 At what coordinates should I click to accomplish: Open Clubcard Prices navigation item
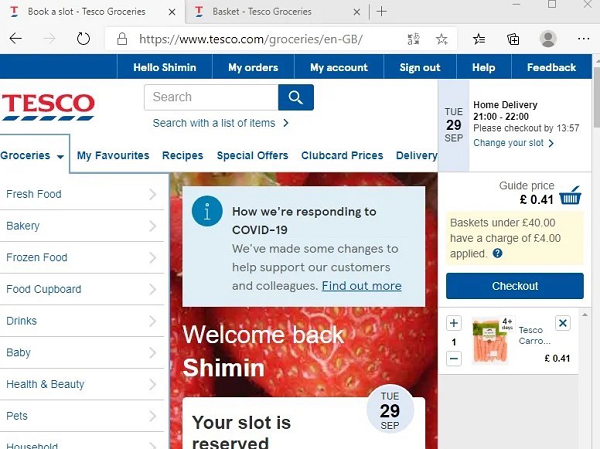[x=342, y=155]
